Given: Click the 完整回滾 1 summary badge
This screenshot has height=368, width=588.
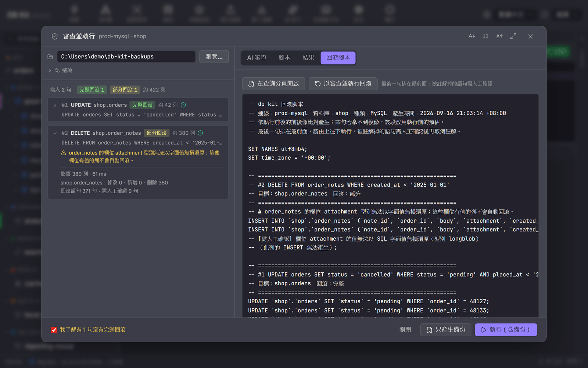Looking at the screenshot, I should 92,90.
